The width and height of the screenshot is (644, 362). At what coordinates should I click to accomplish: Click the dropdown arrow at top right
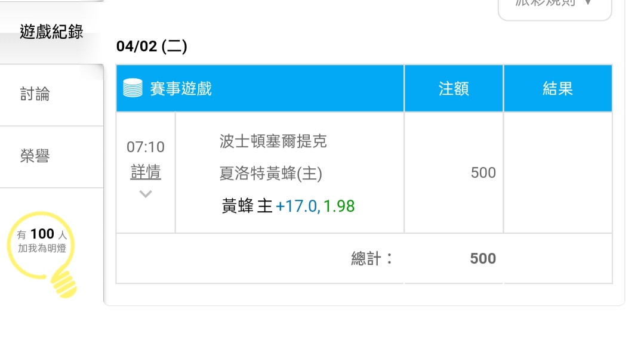click(x=588, y=2)
